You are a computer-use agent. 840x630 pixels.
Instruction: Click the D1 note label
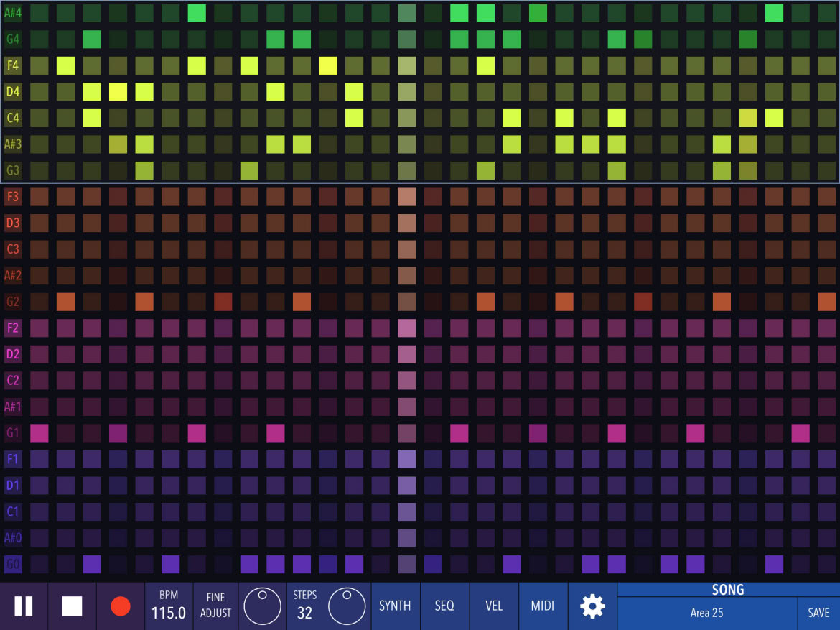point(13,485)
